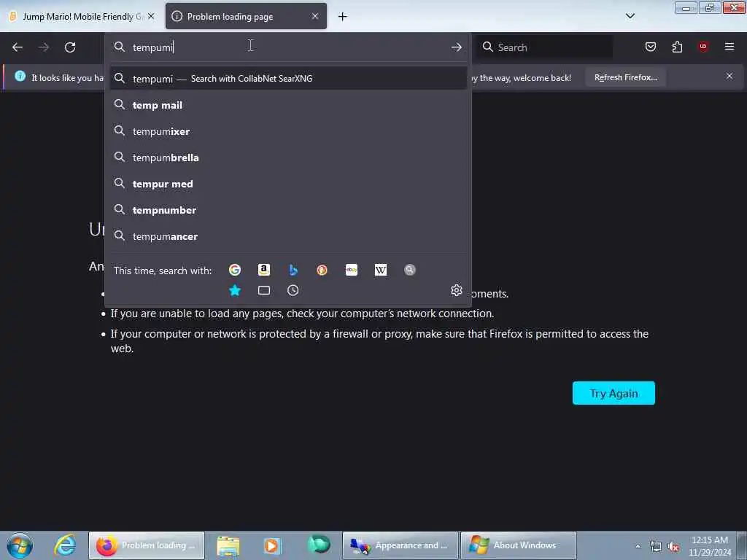This screenshot has height=560, width=747.
Task: Search in Bookmarks using the star icon
Action: click(235, 290)
